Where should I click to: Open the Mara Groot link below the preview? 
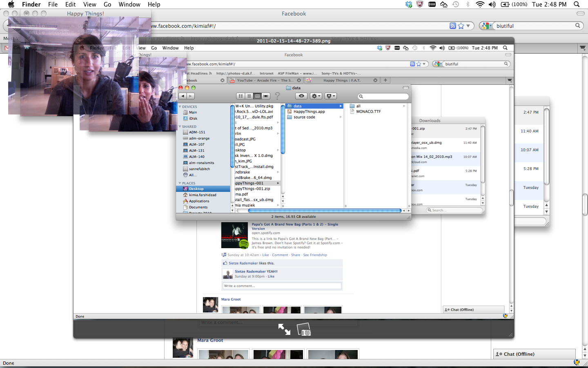tap(210, 340)
